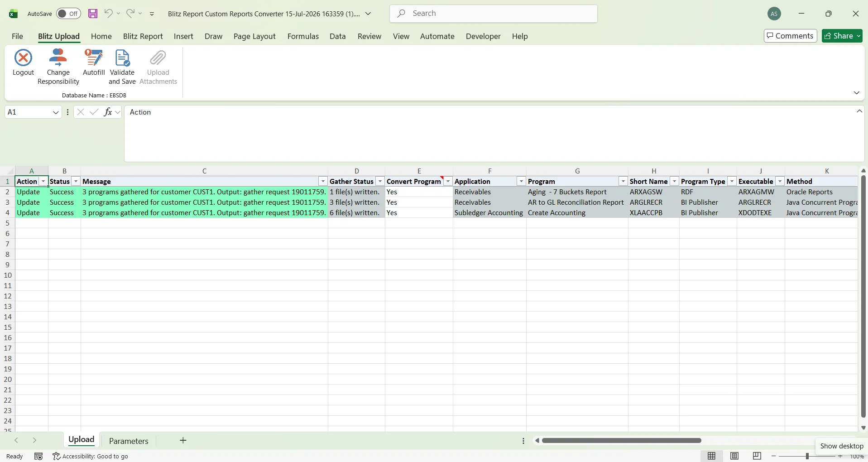
Task: Switch to Normal view in the status bar
Action: coord(712,456)
